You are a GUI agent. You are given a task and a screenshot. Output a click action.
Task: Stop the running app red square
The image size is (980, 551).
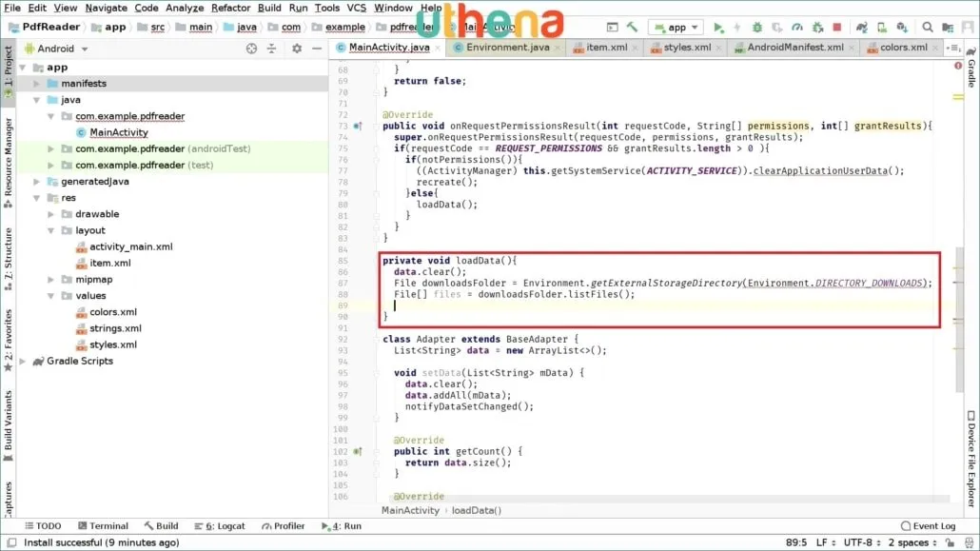(x=837, y=28)
